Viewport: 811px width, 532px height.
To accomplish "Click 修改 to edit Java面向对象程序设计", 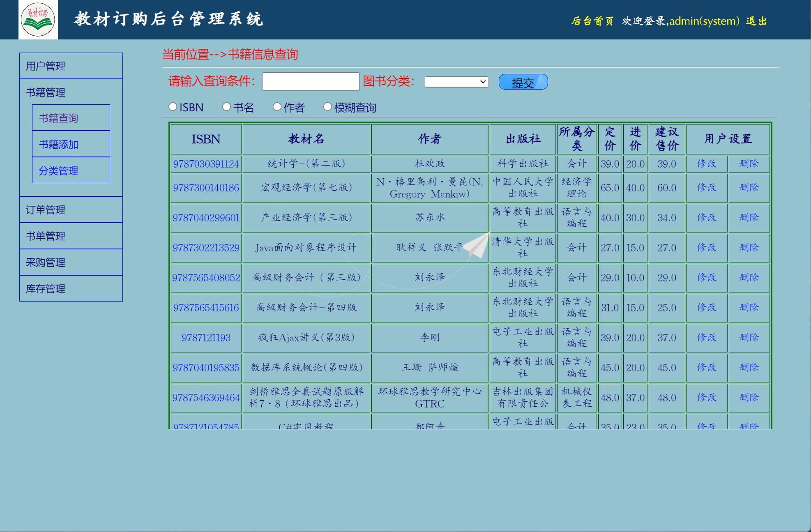I will (x=706, y=248).
